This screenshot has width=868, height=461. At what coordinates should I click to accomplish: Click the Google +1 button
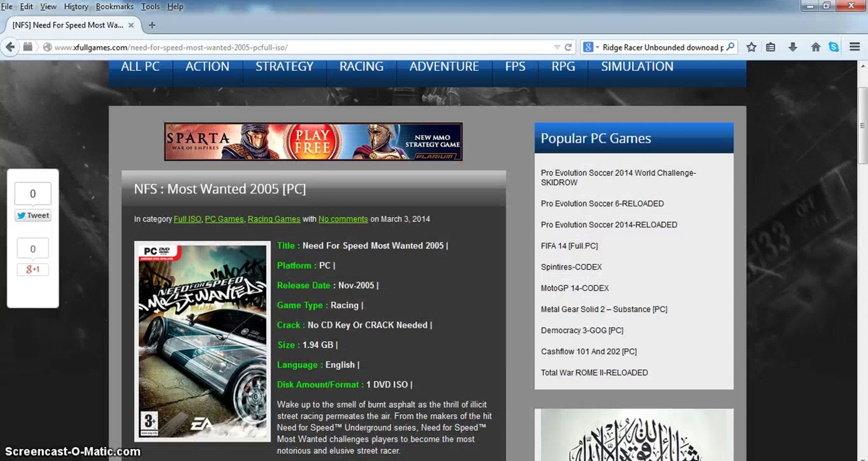click(x=32, y=269)
